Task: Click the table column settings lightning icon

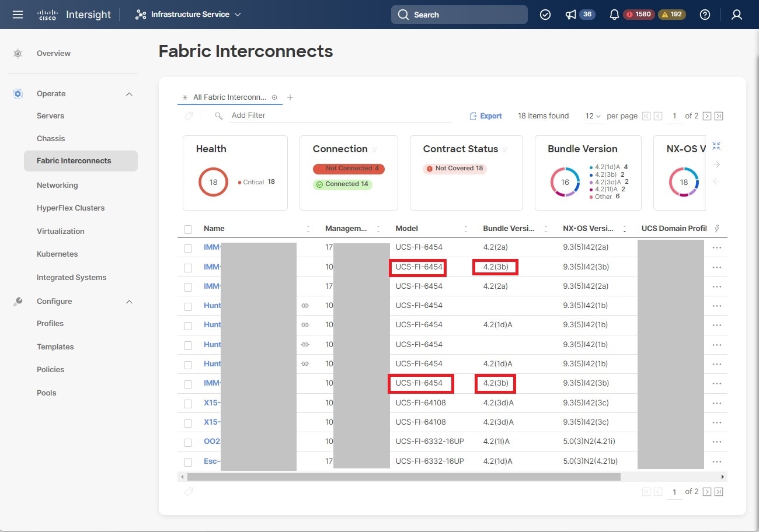Action: [717, 229]
